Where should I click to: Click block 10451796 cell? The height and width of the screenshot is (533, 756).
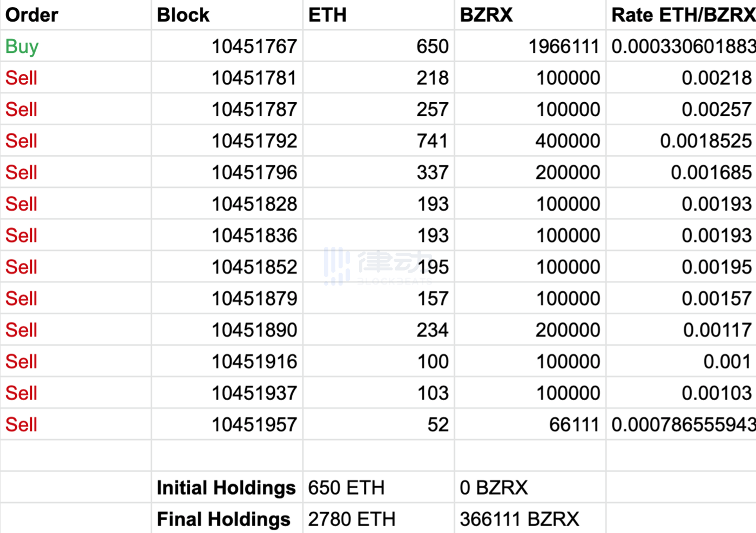(x=254, y=172)
